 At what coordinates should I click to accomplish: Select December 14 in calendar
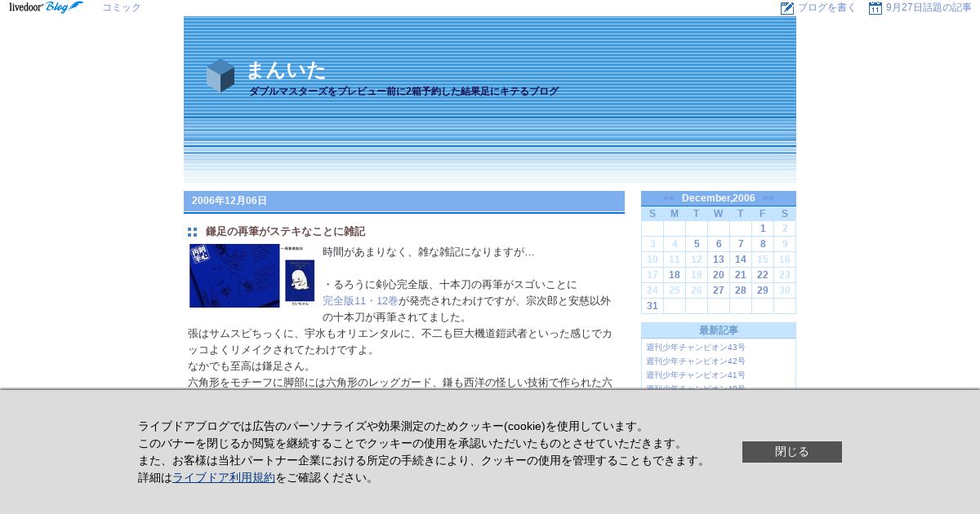(741, 259)
